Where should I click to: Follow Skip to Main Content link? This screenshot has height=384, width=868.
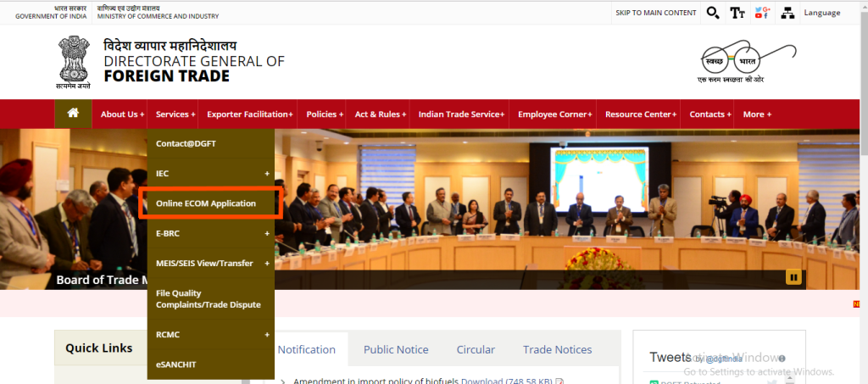coord(656,13)
